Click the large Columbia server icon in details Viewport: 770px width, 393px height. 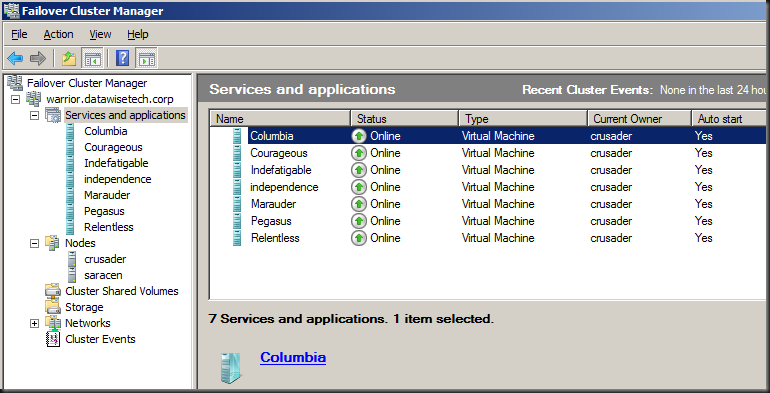(x=231, y=368)
